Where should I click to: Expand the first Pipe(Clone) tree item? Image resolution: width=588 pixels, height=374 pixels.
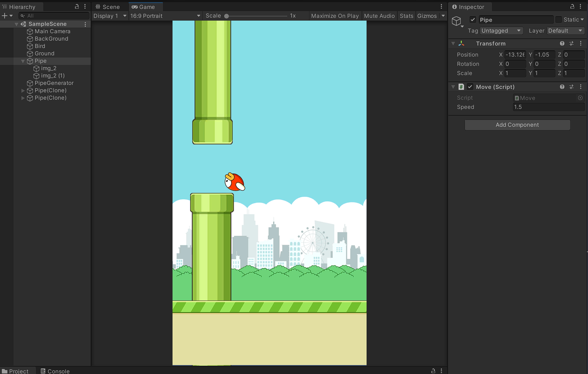pos(23,91)
